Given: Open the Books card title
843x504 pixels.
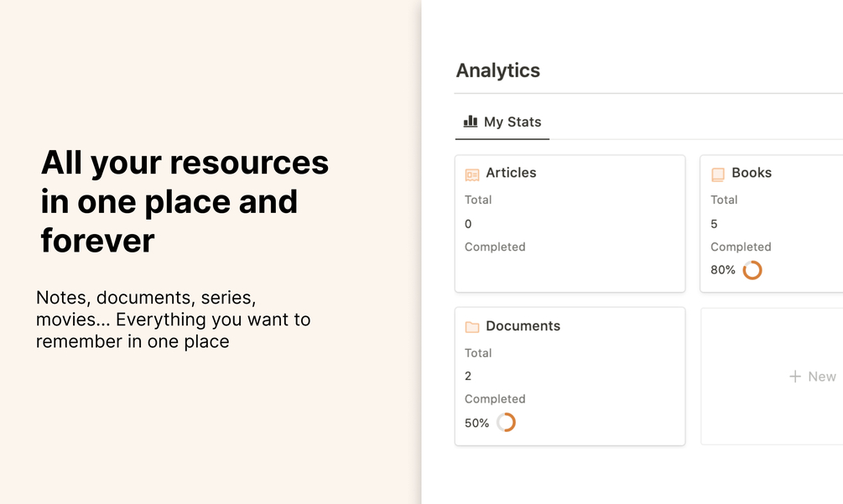Looking at the screenshot, I should (x=752, y=173).
